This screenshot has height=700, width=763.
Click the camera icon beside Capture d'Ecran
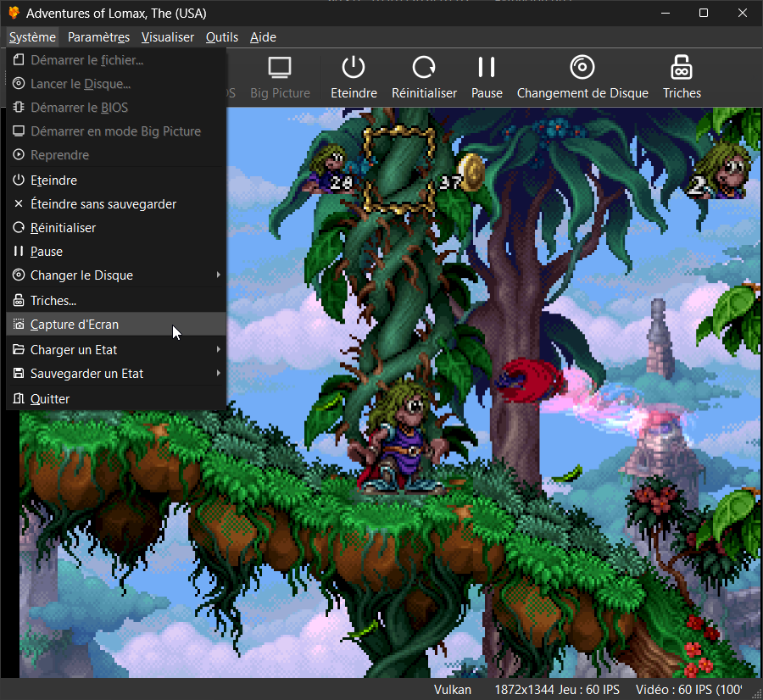click(19, 324)
